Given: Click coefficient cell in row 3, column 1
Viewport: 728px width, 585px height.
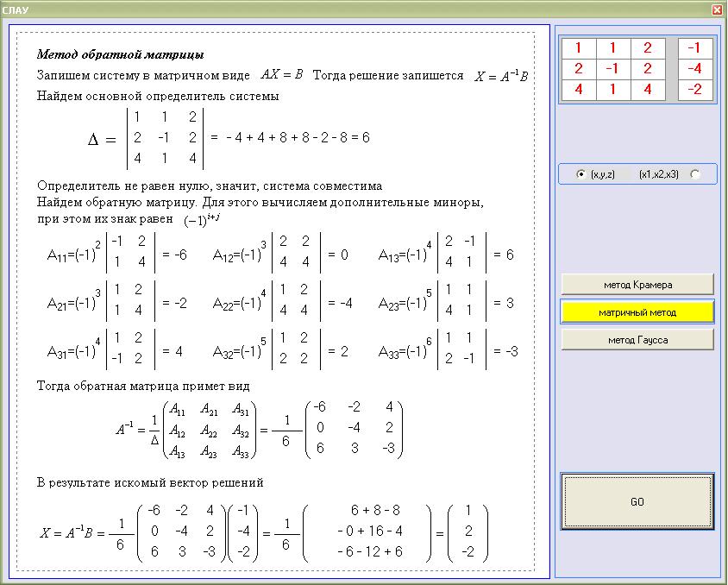Looking at the screenshot, I should tap(578, 90).
